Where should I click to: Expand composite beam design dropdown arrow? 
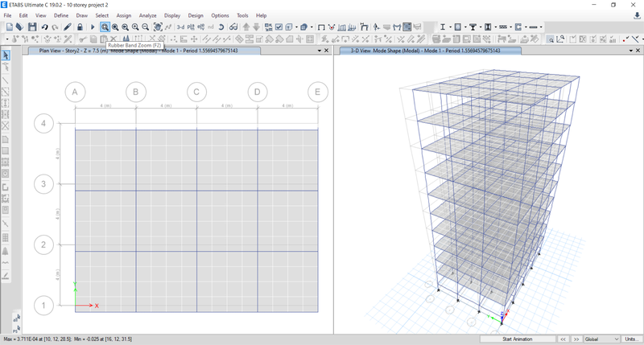click(x=481, y=27)
